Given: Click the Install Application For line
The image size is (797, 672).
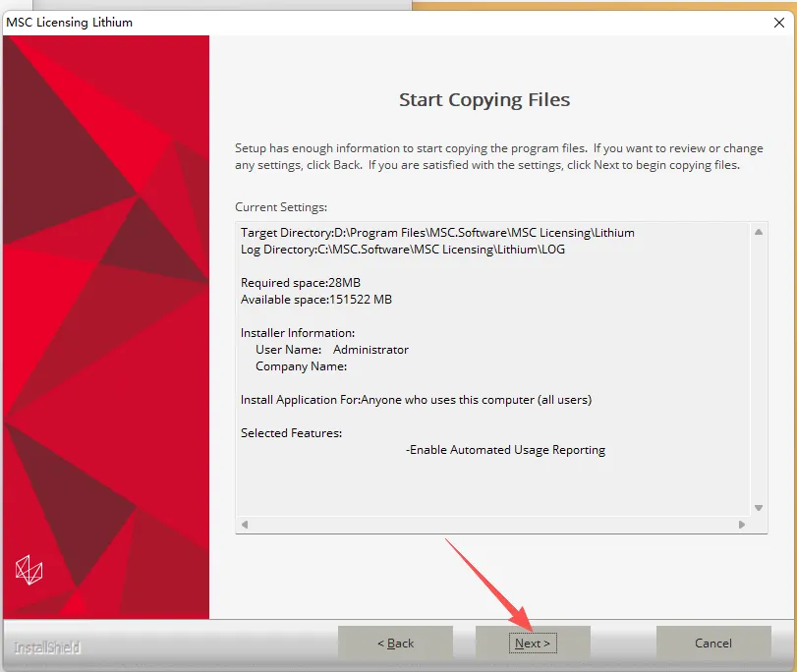Looking at the screenshot, I should click(x=417, y=400).
